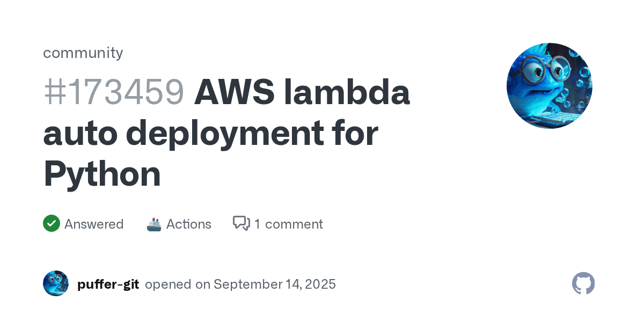Click the September 14, 2025 date
The image size is (644, 322).
click(x=275, y=284)
